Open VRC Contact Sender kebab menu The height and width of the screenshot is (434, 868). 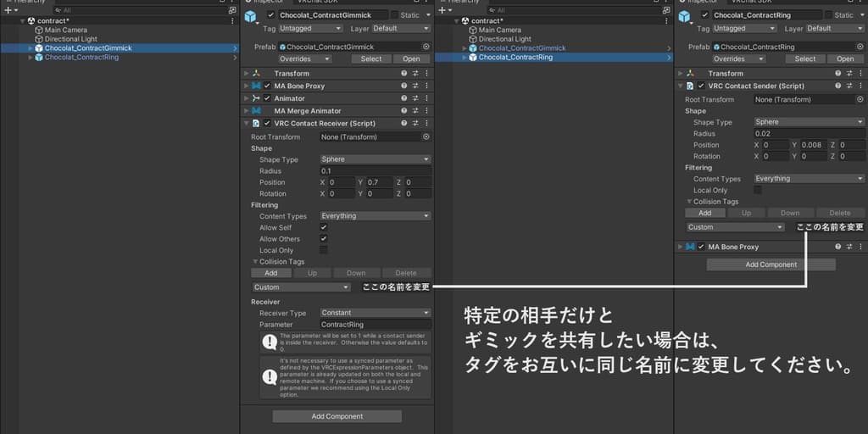point(860,86)
